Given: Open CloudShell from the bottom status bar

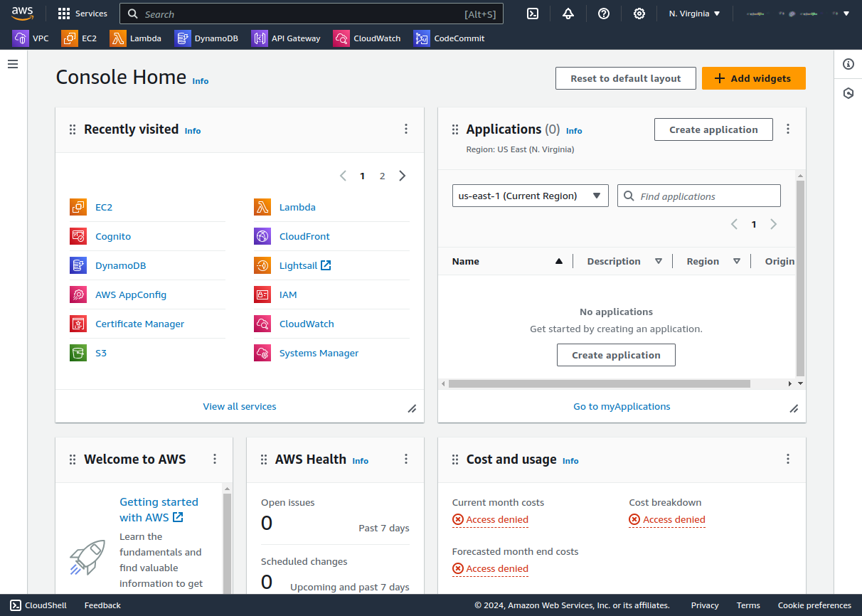Looking at the screenshot, I should [x=38, y=605].
